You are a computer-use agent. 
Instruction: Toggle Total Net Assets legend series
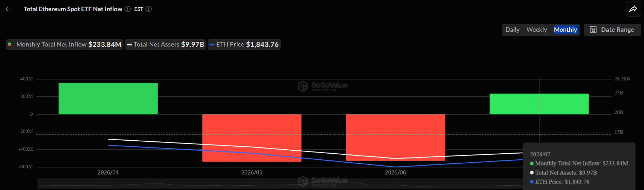165,44
